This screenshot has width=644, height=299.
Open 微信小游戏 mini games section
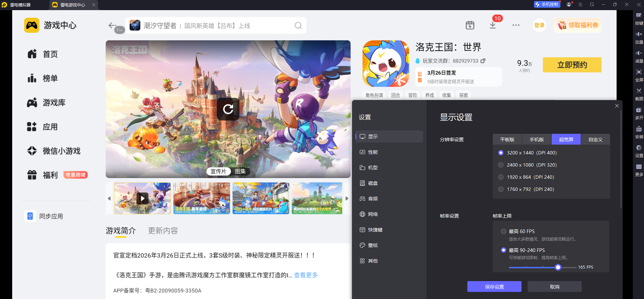pyautogui.click(x=54, y=151)
